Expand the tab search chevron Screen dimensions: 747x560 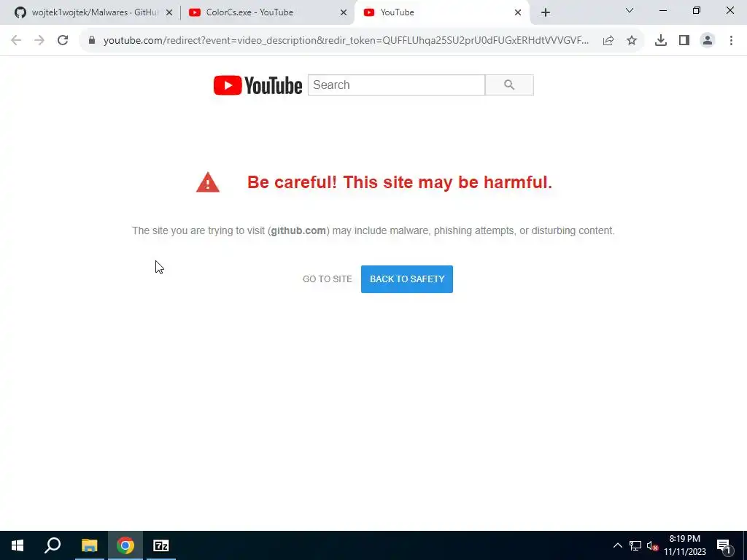tap(630, 10)
